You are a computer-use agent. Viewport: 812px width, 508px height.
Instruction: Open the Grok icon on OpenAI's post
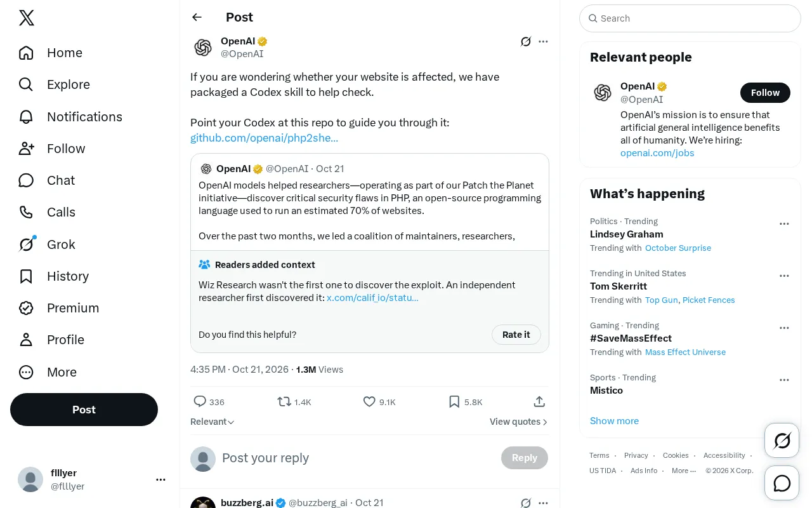tap(525, 42)
